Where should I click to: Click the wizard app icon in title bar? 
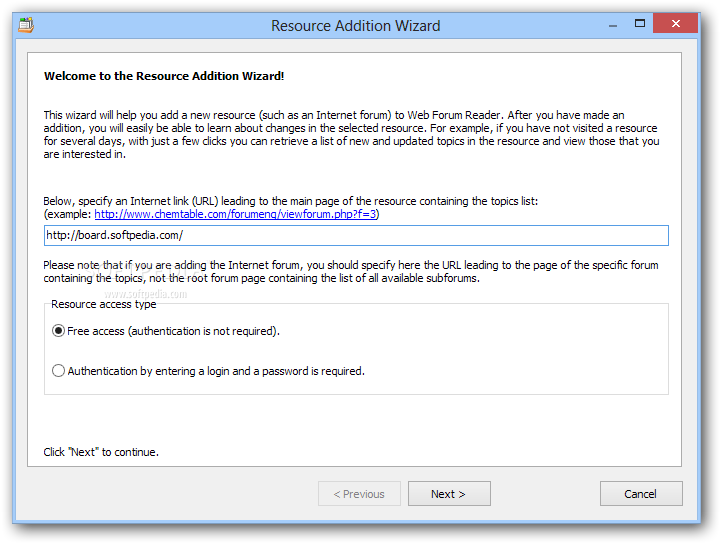pos(26,25)
